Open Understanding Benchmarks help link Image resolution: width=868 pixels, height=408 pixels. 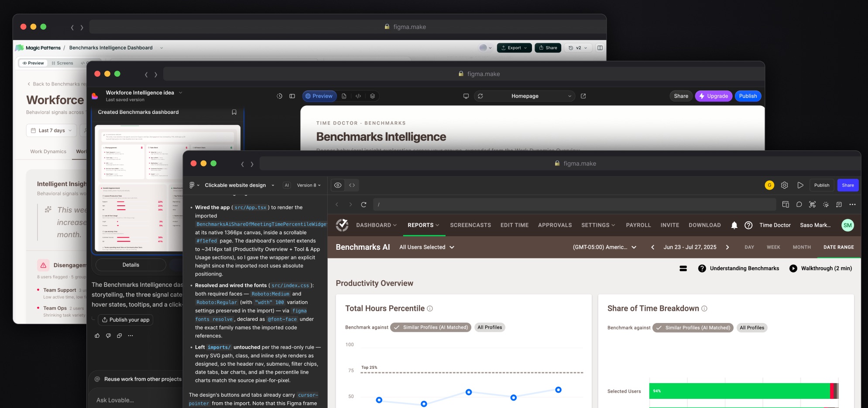[x=738, y=269]
